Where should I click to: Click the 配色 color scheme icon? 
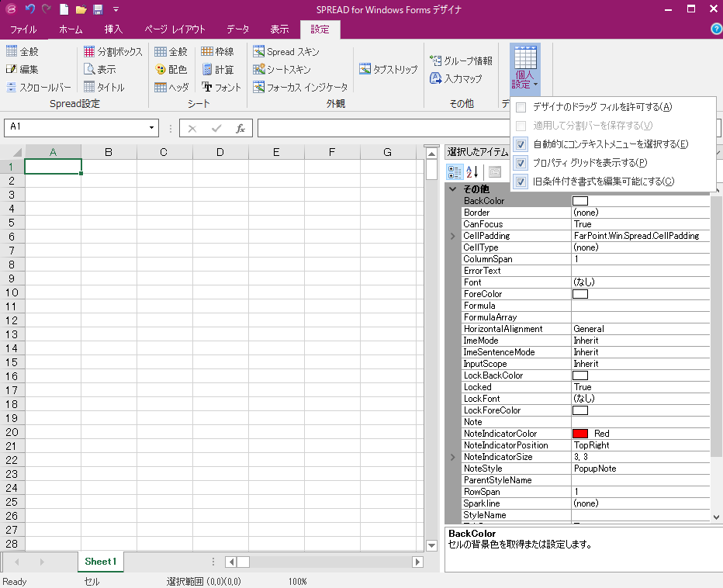(x=161, y=70)
